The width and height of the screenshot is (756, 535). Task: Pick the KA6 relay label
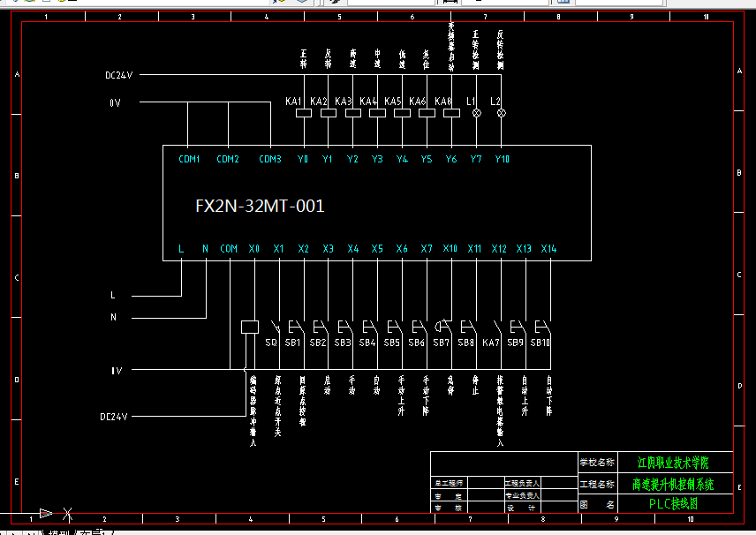click(x=417, y=102)
